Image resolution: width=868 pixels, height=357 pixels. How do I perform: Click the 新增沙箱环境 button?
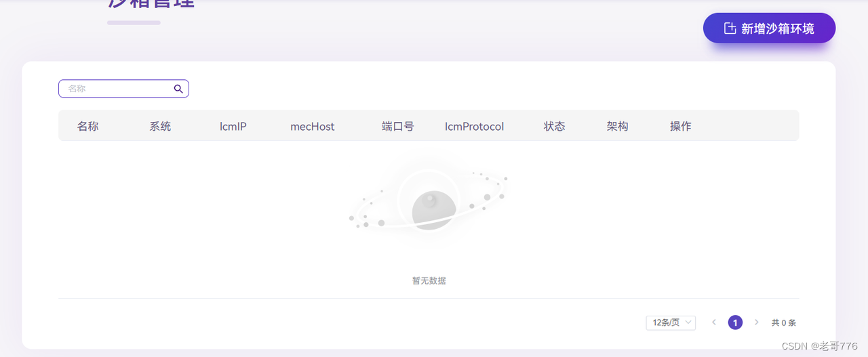769,28
